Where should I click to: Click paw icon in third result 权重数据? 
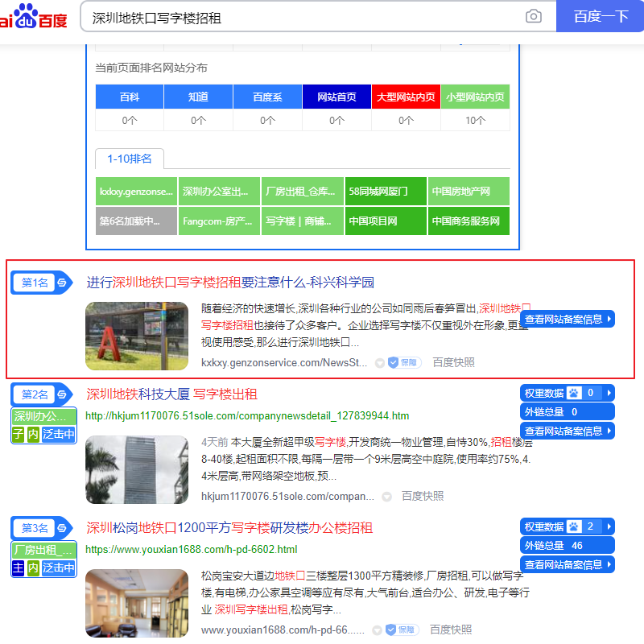[x=574, y=526]
